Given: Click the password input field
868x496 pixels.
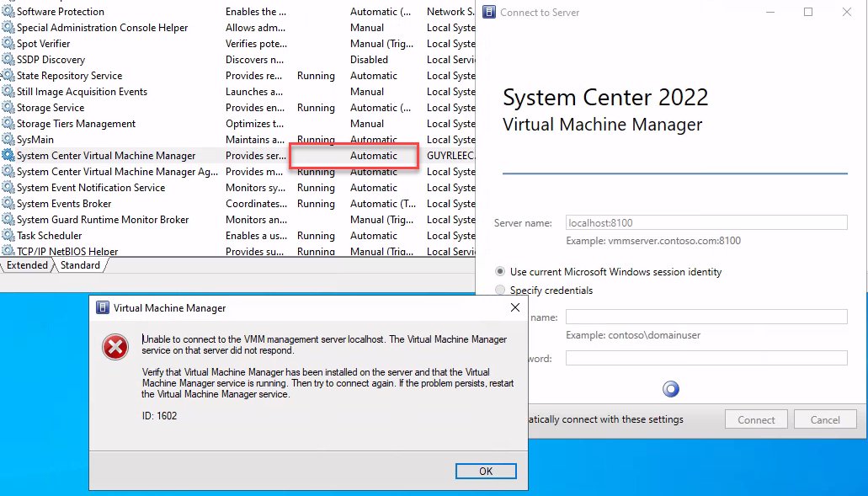Looking at the screenshot, I should click(706, 358).
